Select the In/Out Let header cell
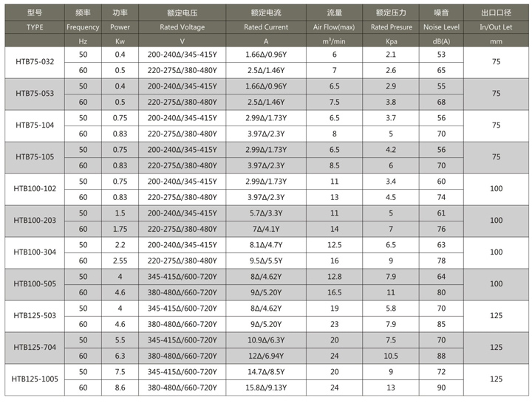Image resolution: width=532 pixels, height=403 pixels. pyautogui.click(x=496, y=27)
